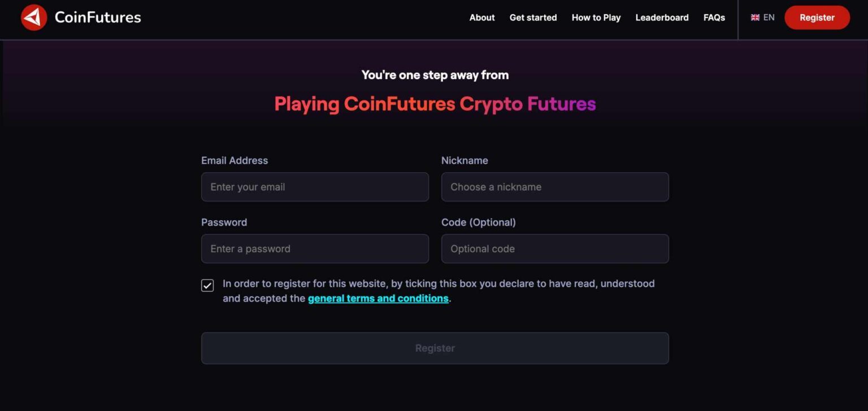Untick the terms acceptance checkbox
The image size is (868, 411).
pyautogui.click(x=207, y=285)
